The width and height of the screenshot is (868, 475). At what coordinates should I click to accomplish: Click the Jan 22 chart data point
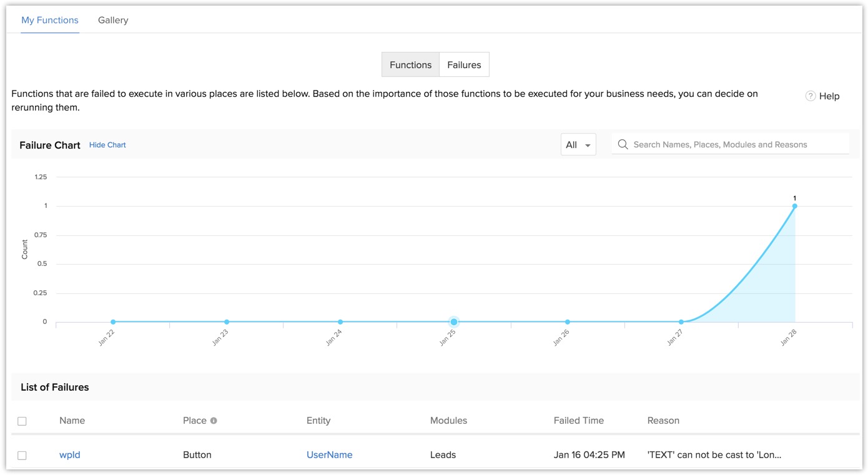point(113,322)
